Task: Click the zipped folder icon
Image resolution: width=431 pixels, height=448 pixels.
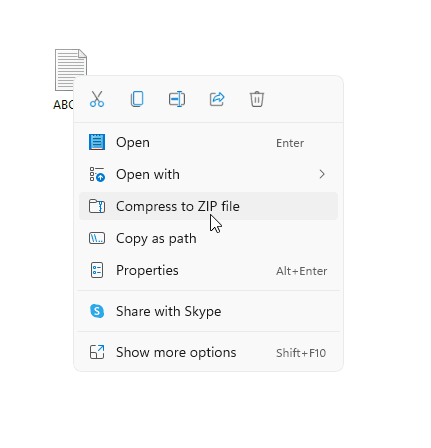Action: (97, 206)
